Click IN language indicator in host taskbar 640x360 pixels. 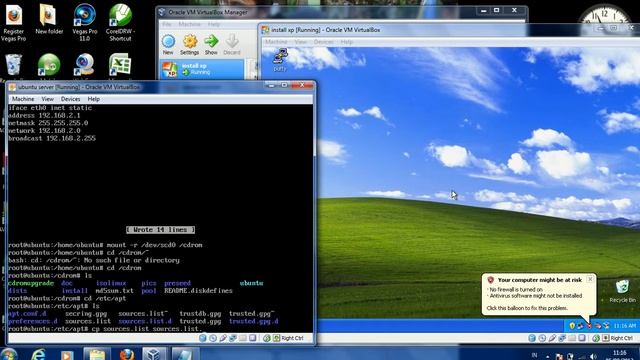point(534,356)
